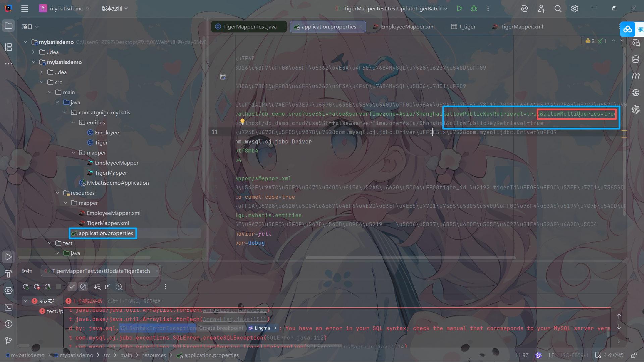The height and width of the screenshot is (362, 644).
Task: Open the IDE settings gear icon
Action: pos(575,9)
